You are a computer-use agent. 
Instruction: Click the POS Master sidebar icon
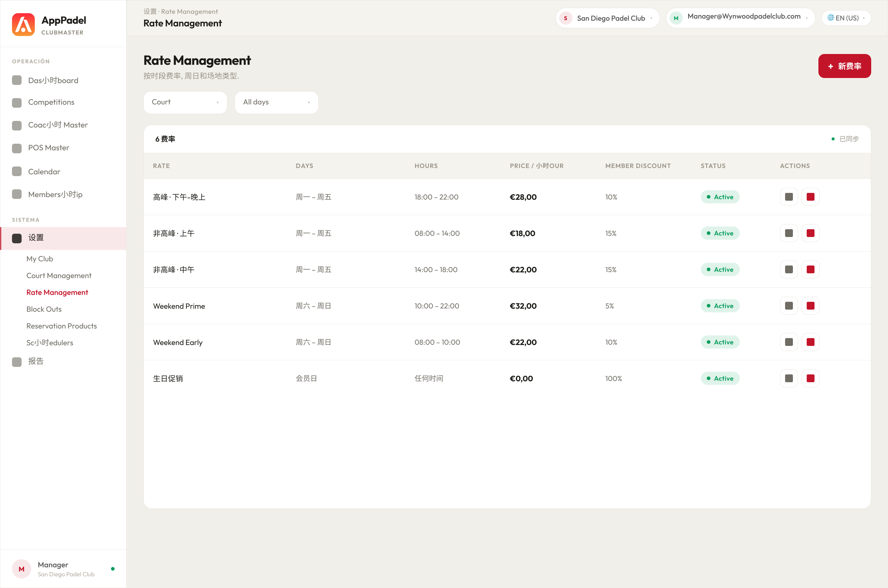(17, 148)
